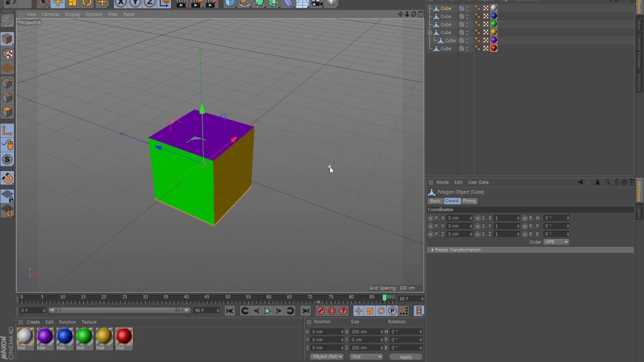
Task: Click the spinner arrows on the 88 F field
Action: [422, 299]
